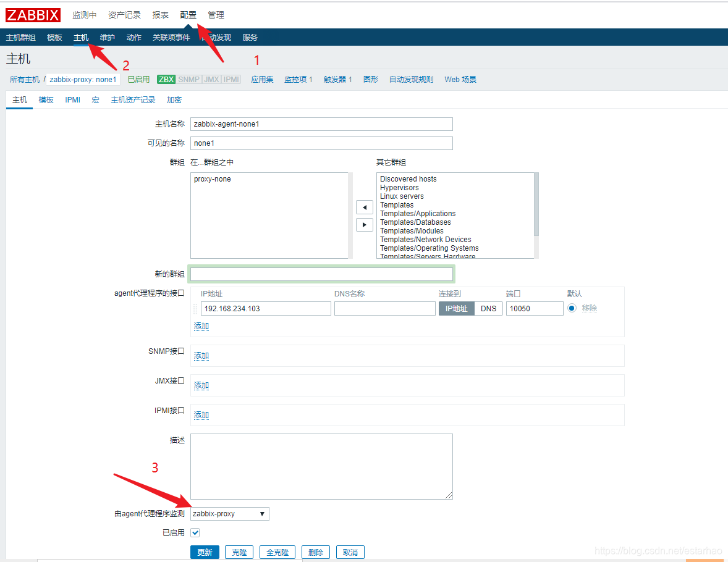Click the 克隆 button
The width and height of the screenshot is (728, 562).
click(240, 552)
